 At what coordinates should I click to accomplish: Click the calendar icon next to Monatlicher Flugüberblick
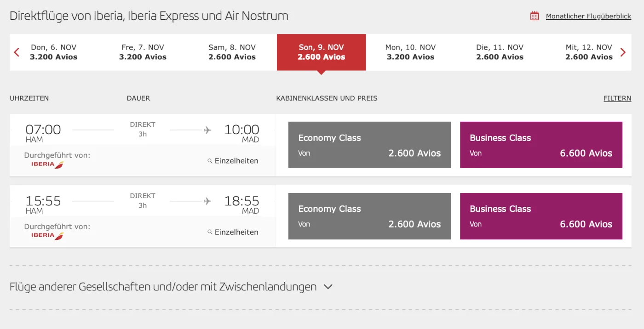click(534, 15)
